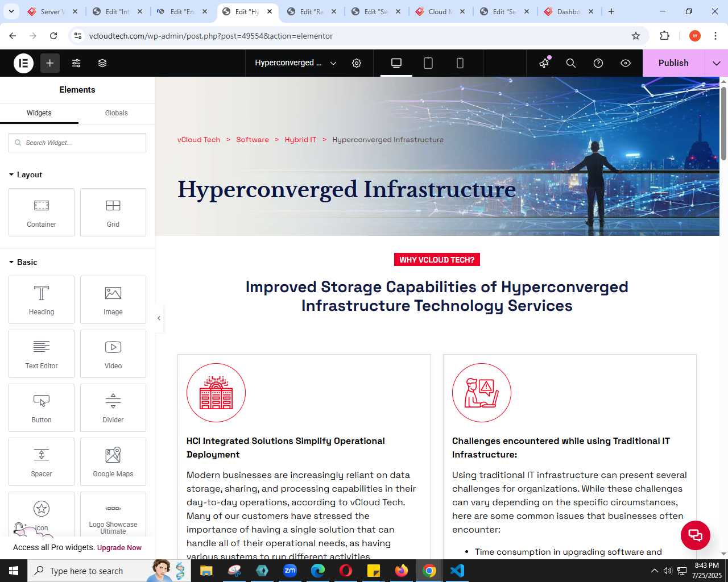Viewport: 728px width, 582px height.
Task: Switch to the Cloud browser tab
Action: 441,11
